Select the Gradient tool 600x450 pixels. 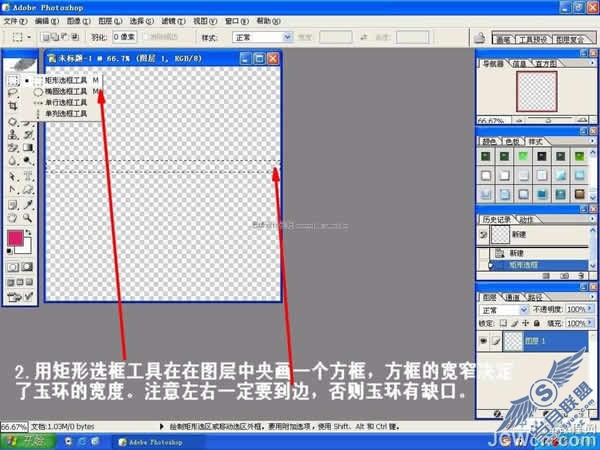pyautogui.click(x=28, y=148)
